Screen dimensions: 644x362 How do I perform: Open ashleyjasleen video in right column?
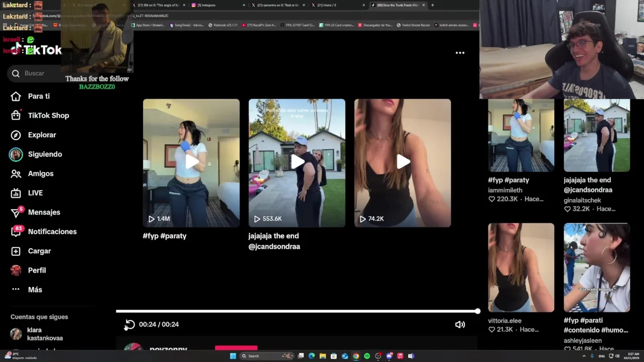point(597,267)
